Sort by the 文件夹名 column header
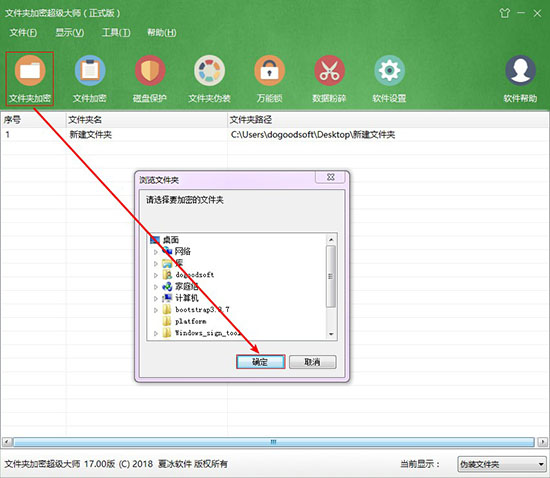Viewport: 550px width, 478px height. 147,120
